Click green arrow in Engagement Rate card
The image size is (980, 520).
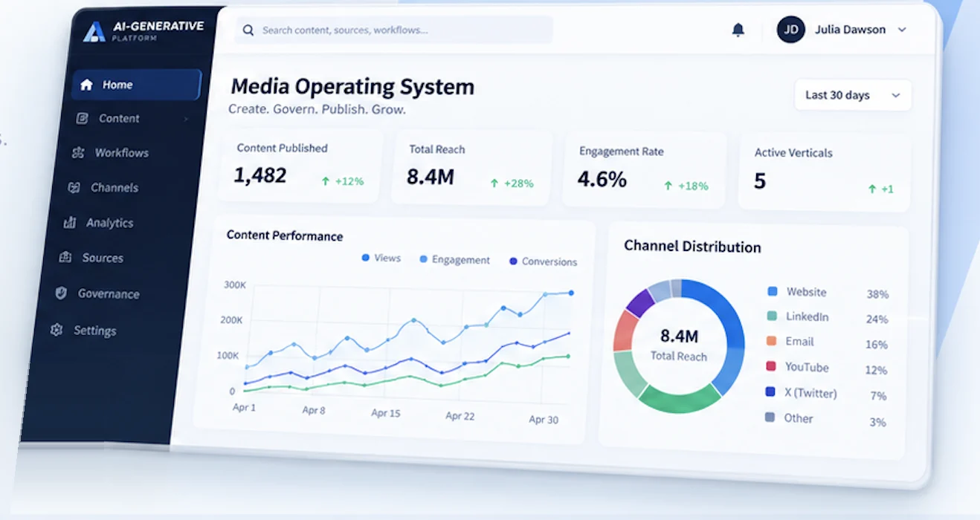[668, 186]
